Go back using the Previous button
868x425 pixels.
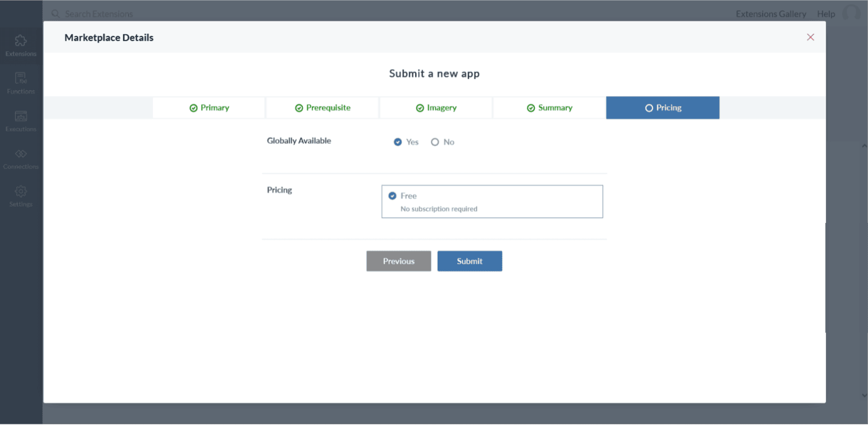(398, 261)
